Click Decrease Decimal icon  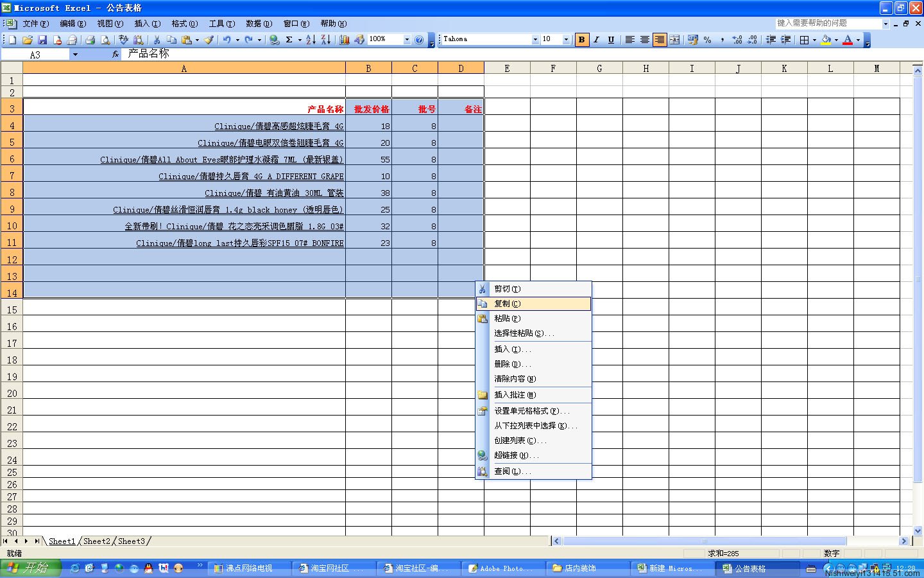pos(752,40)
